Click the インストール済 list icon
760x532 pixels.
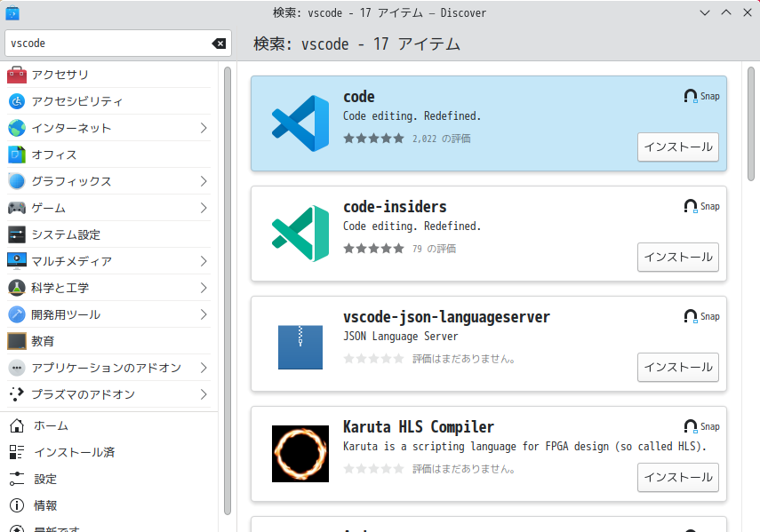[x=17, y=452]
